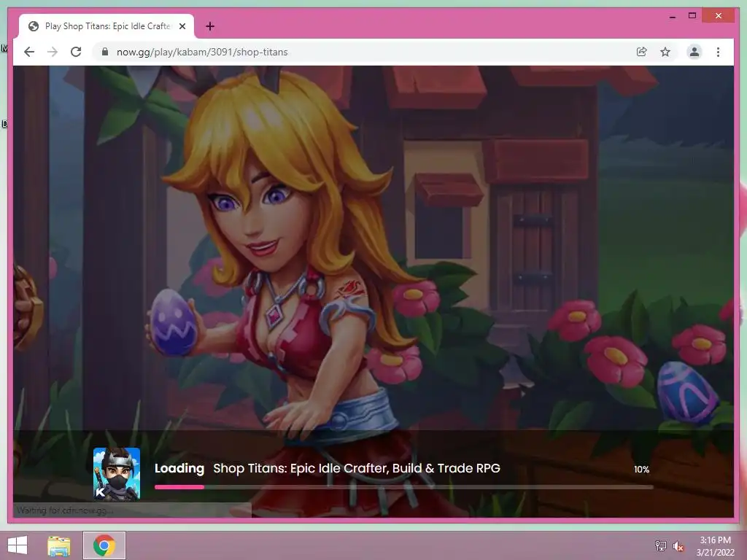
Task: Open File Explorer from the taskbar
Action: (59, 545)
